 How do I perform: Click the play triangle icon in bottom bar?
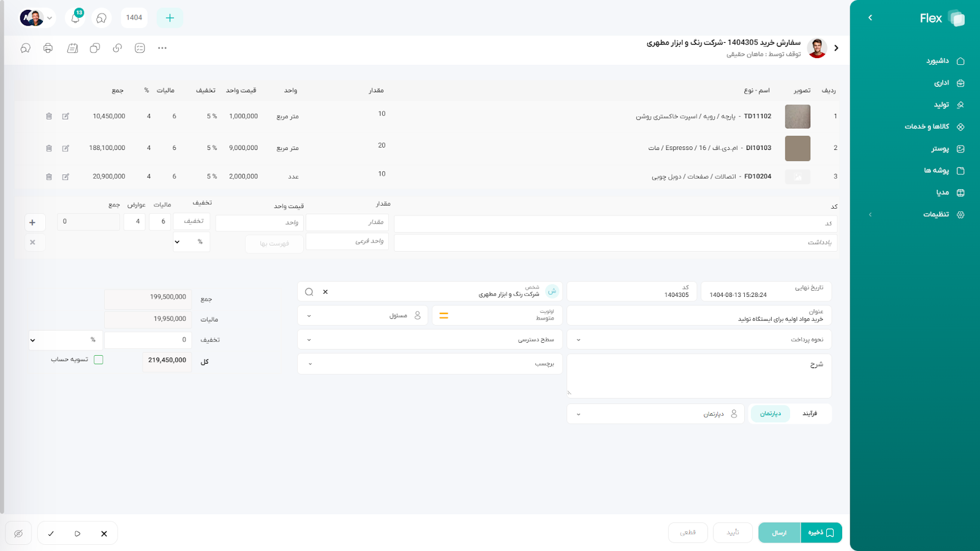pos(77,534)
